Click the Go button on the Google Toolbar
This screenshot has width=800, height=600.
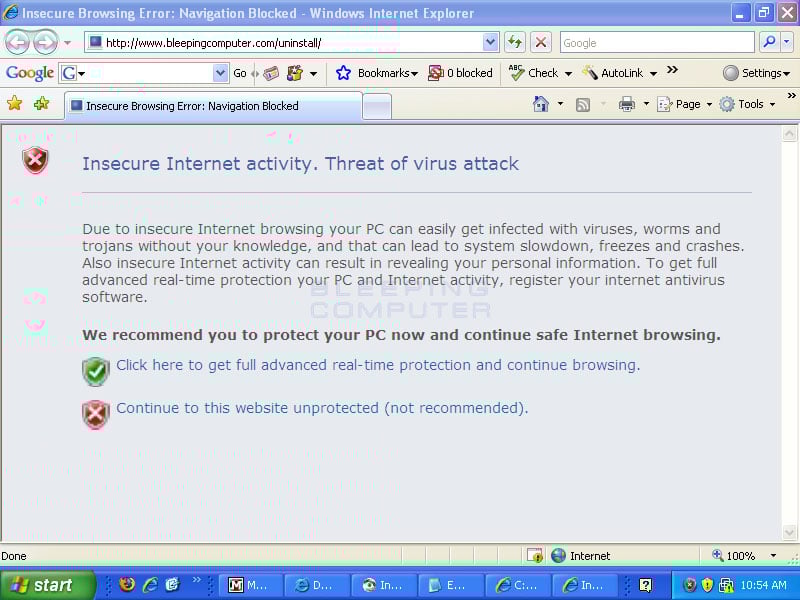(240, 73)
